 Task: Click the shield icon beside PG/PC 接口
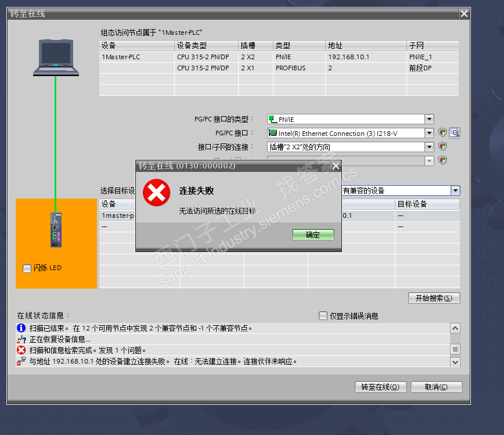point(442,132)
